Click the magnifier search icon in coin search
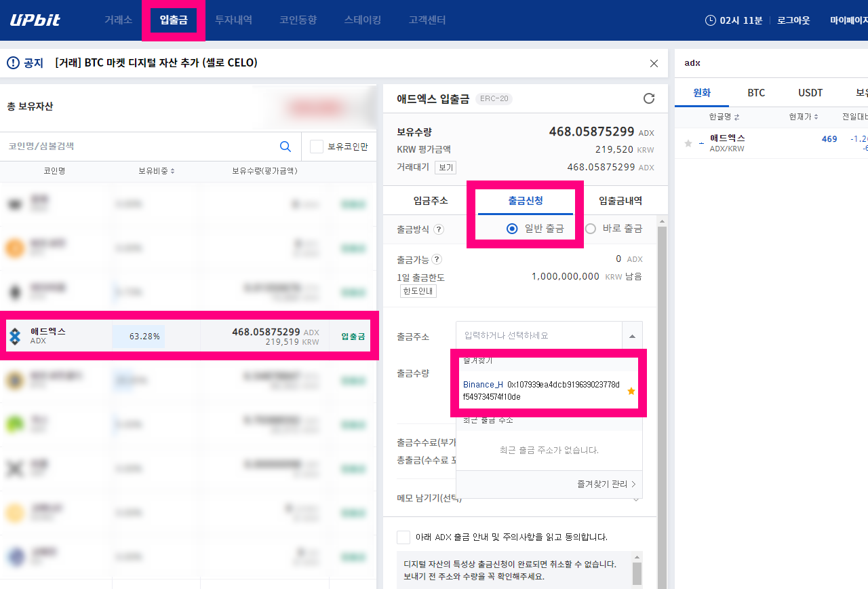 [x=285, y=146]
